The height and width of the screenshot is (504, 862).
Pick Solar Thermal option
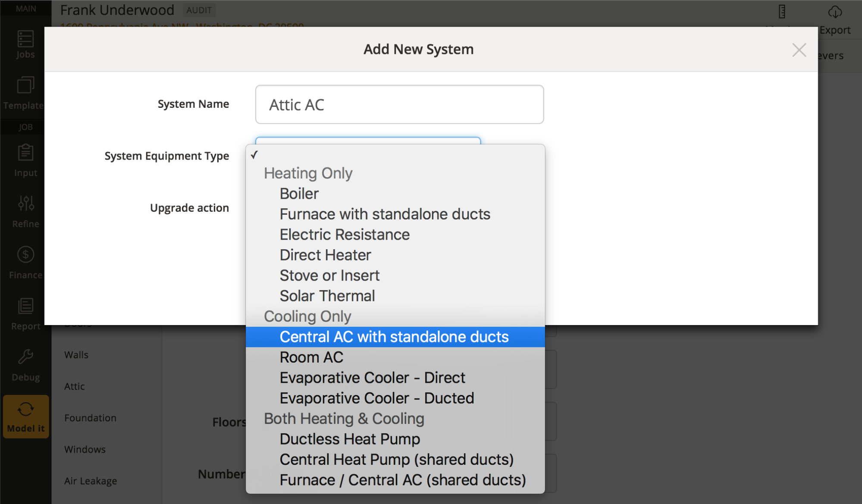(x=395, y=296)
